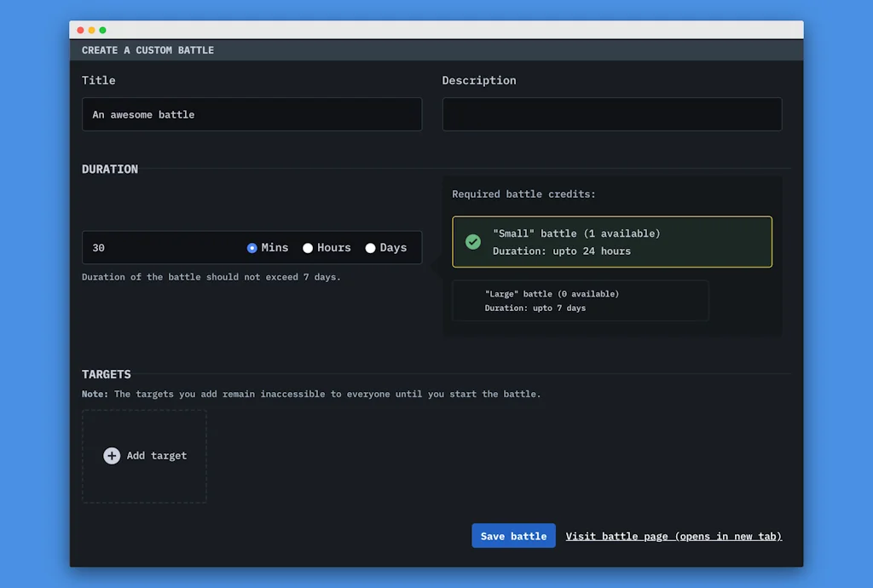Click the Save battle button
Screen dimensions: 873x588
(x=513, y=535)
